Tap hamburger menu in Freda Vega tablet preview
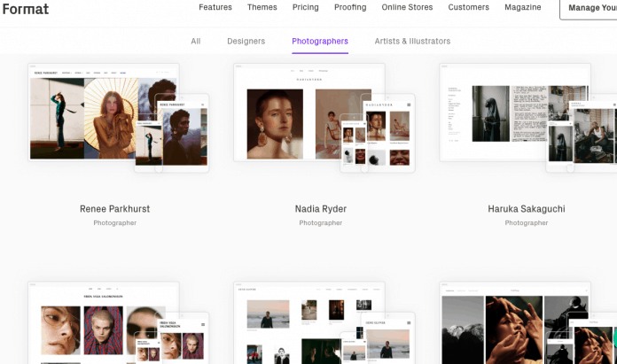The image size is (617, 364). (x=203, y=325)
